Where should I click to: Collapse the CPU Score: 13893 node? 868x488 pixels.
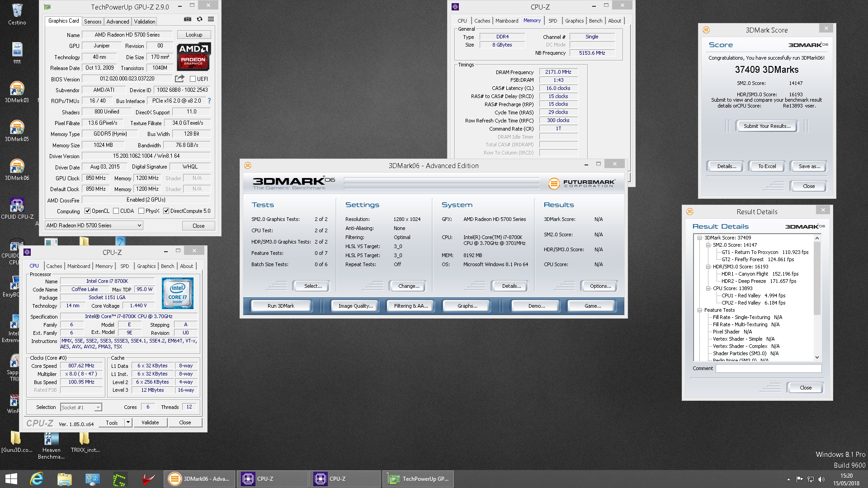[708, 288]
